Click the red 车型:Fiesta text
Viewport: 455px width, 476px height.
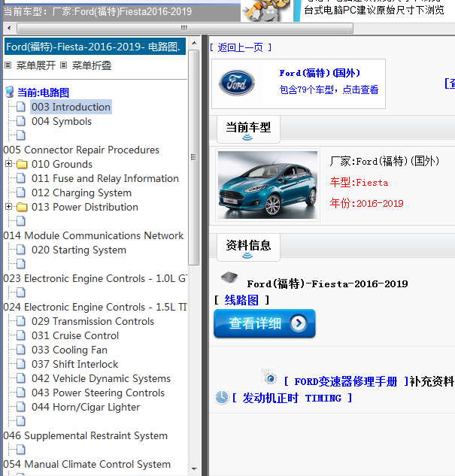click(x=359, y=183)
